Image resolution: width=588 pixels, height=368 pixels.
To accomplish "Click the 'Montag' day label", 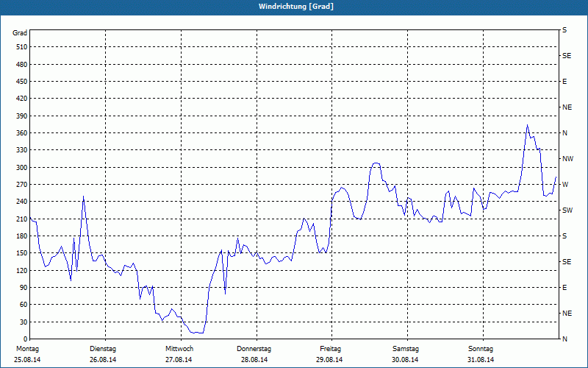I will (x=27, y=349).
